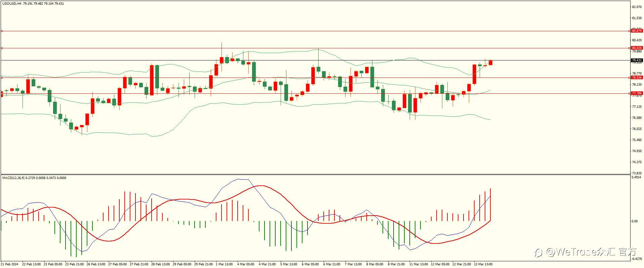The height and width of the screenshot is (268, 644).
Task: Click the 6 Mar 05:00 time label
Action: 310,264
